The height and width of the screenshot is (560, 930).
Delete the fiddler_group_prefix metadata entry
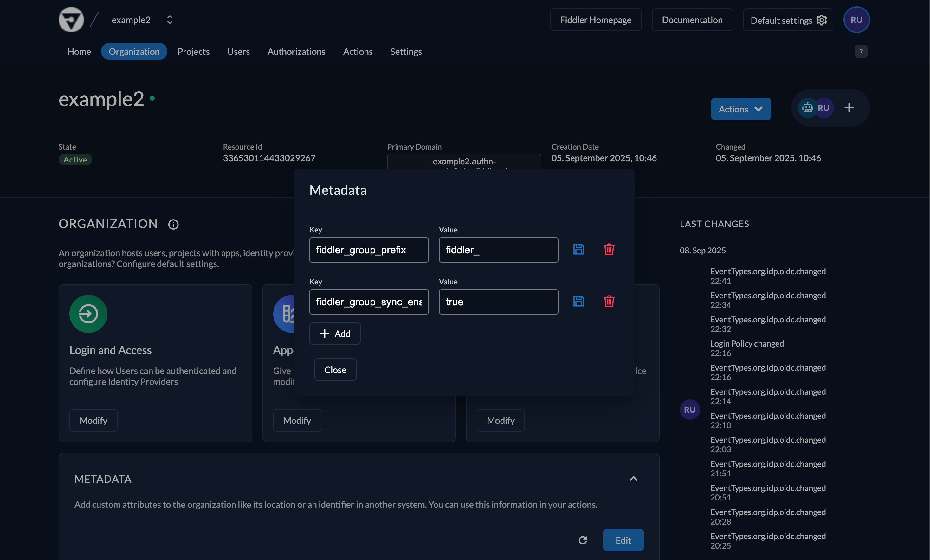pyautogui.click(x=609, y=249)
